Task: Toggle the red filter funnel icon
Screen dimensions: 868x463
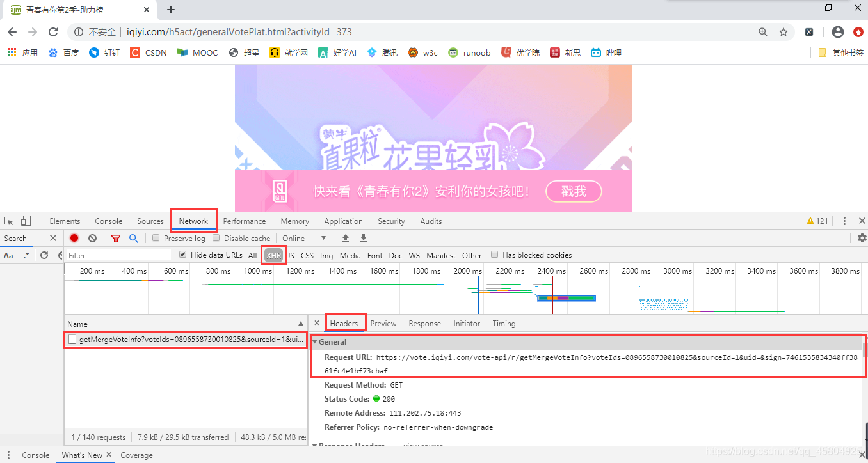Action: click(116, 238)
